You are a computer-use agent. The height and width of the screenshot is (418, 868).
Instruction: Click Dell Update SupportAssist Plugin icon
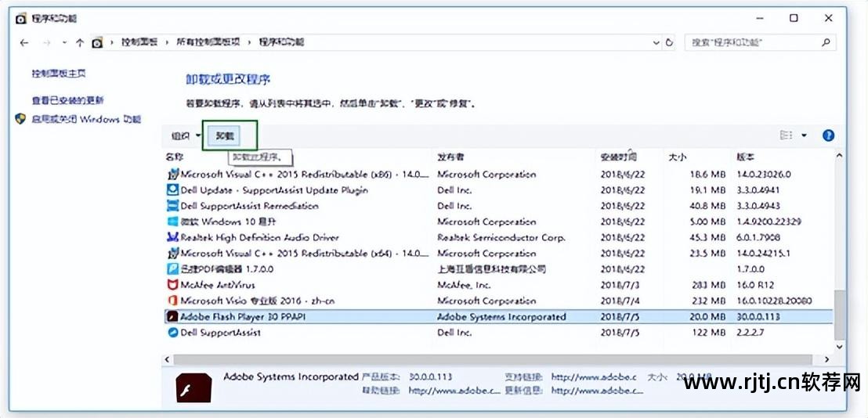point(172,189)
